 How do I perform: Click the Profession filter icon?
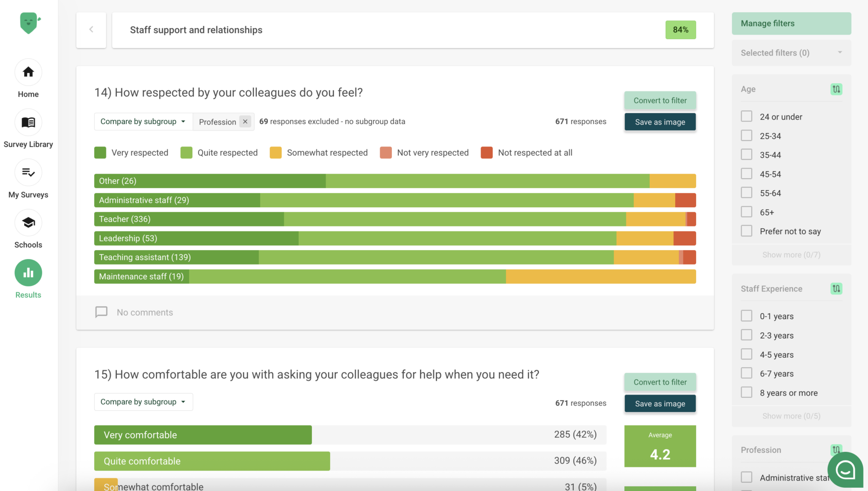pos(836,450)
